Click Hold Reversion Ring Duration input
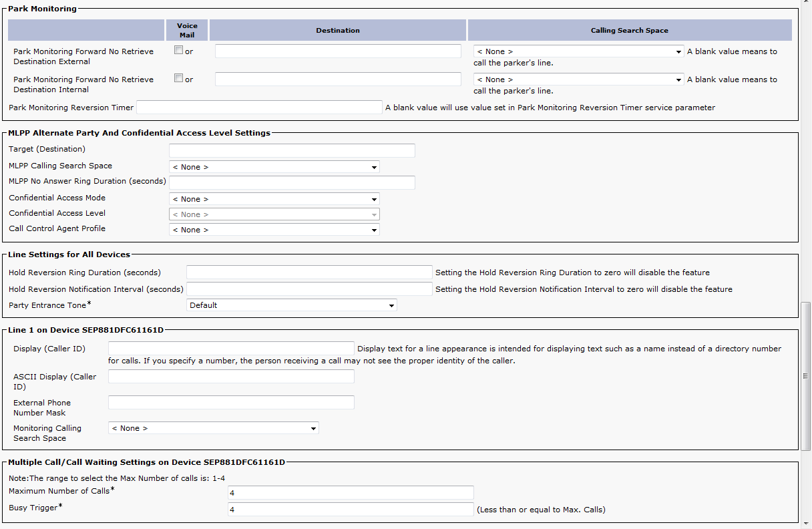812x529 pixels. pyautogui.click(x=309, y=273)
